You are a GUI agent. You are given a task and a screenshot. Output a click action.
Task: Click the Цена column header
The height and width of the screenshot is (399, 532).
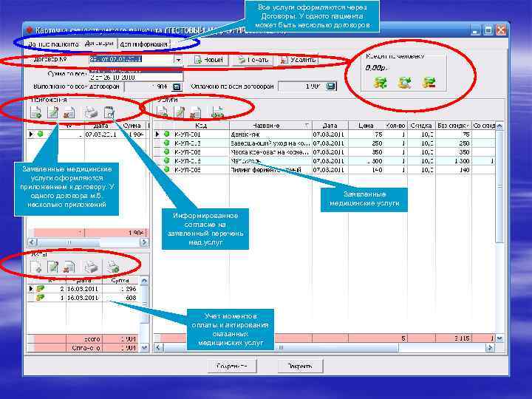[366, 126]
